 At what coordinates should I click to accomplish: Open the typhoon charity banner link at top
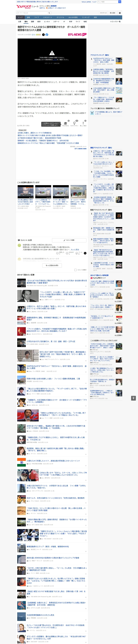pos(37,2)
